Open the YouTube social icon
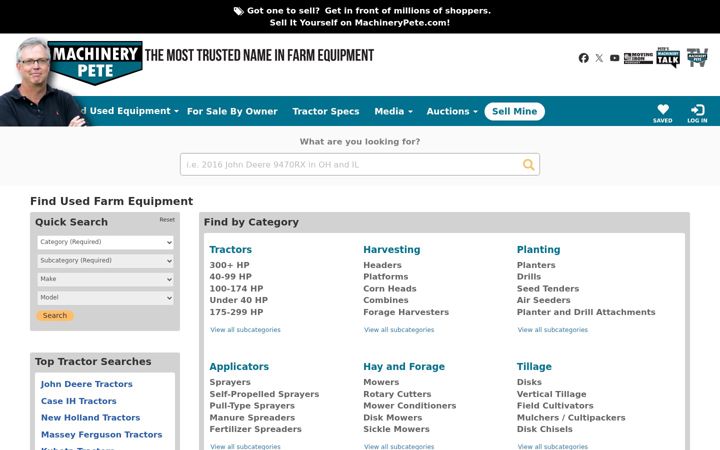The image size is (720, 450). (614, 58)
